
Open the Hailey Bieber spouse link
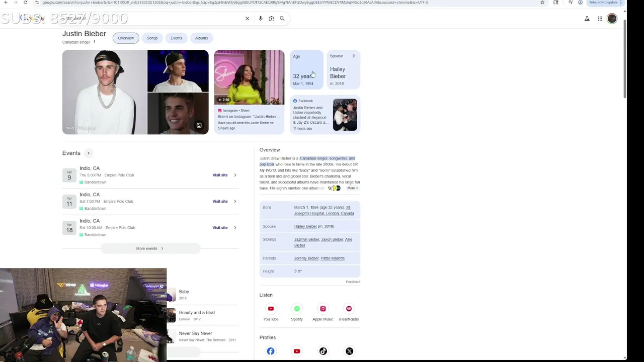305,226
